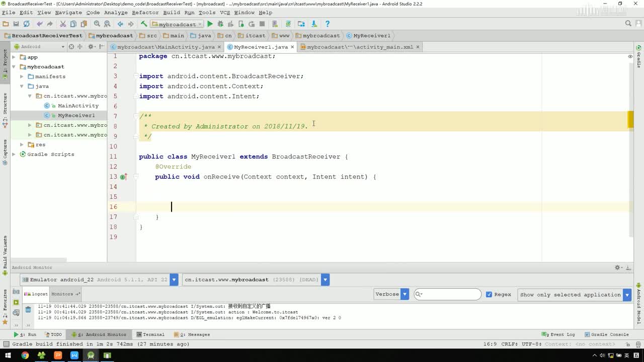Click the logcat search input field
This screenshot has height=362, width=644.
click(x=447, y=294)
